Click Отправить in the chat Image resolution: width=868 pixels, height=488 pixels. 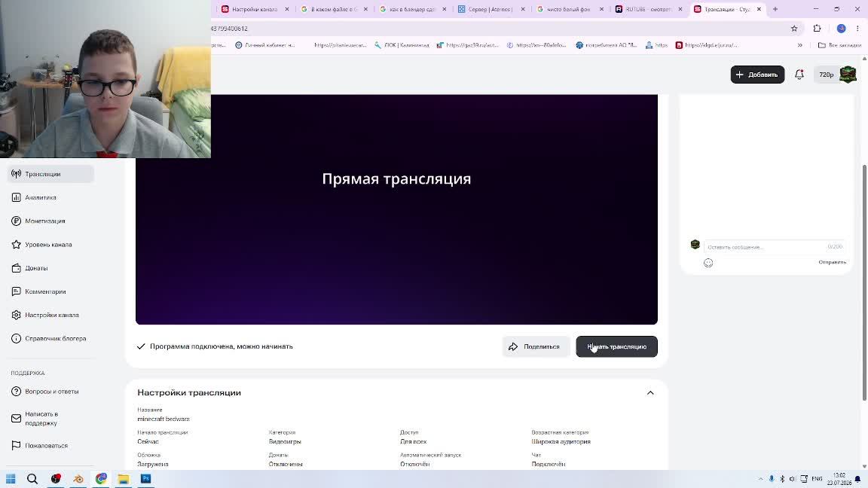(832, 262)
